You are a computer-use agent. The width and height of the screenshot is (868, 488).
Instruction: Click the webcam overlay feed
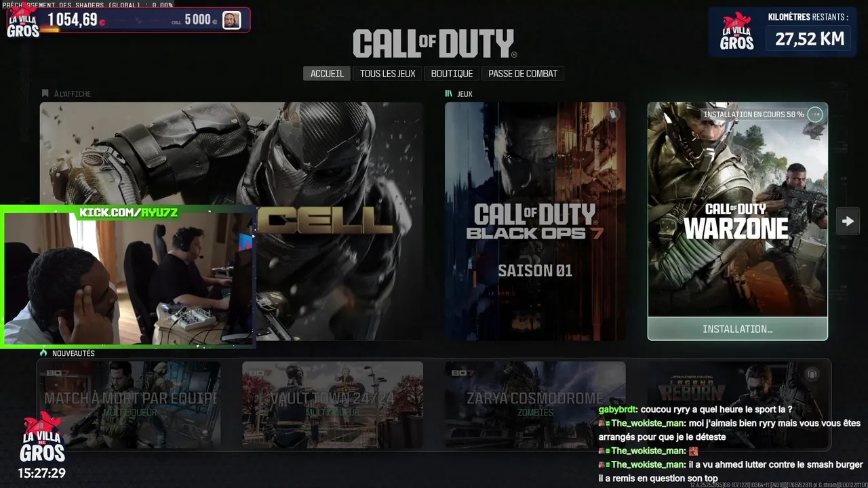(x=129, y=277)
